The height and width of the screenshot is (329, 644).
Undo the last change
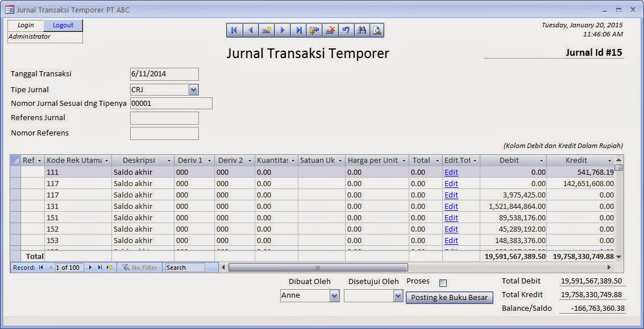(x=347, y=30)
